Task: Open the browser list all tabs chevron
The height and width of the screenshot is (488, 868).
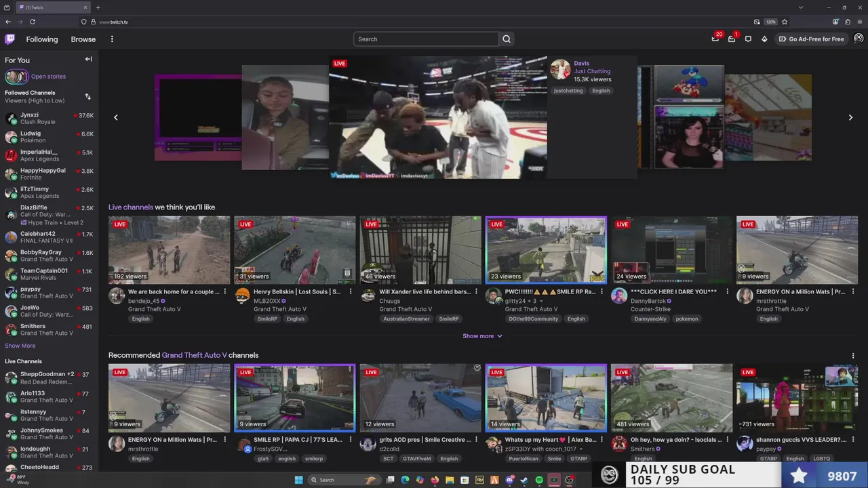Action: 801,7
